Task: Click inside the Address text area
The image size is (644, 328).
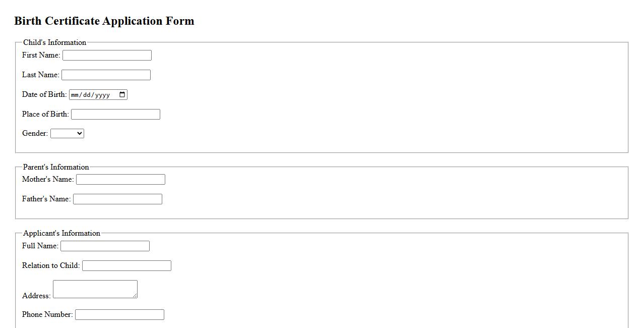Action: [x=95, y=289]
